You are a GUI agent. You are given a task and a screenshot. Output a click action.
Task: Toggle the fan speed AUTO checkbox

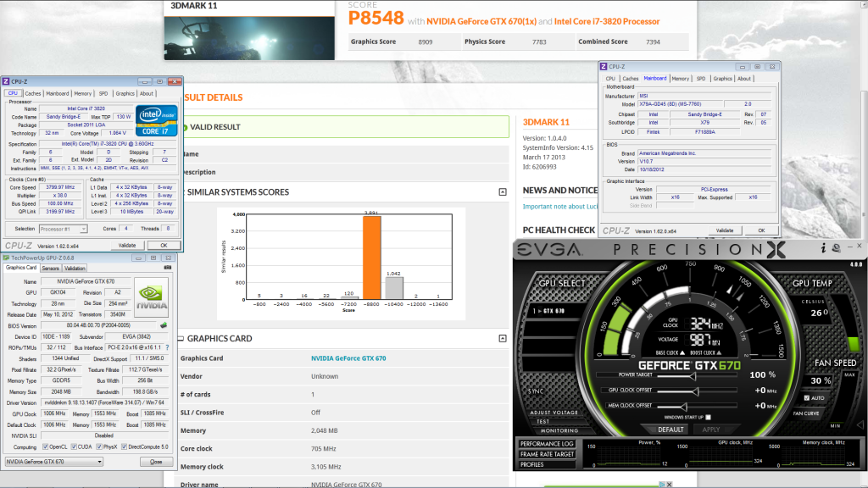[x=806, y=397]
